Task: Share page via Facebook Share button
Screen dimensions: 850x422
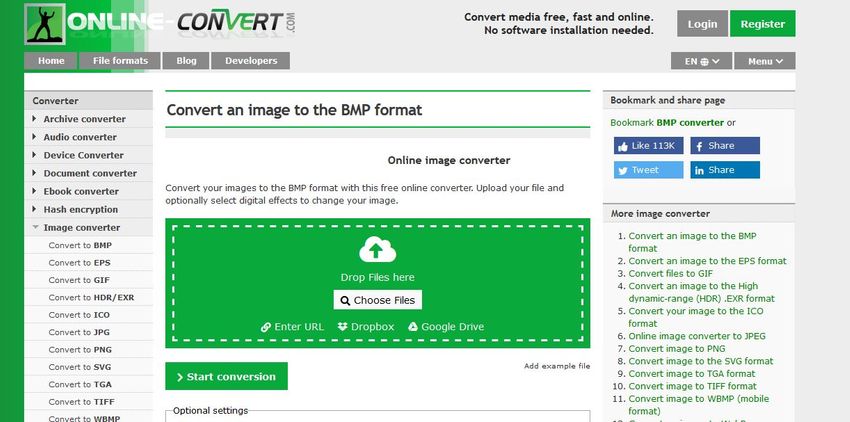Action: [x=725, y=146]
